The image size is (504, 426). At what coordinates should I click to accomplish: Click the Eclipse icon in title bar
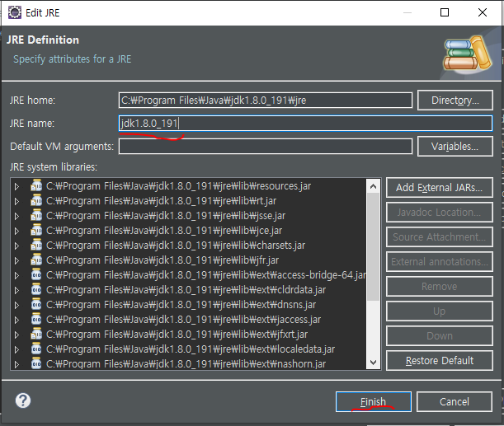click(x=15, y=12)
